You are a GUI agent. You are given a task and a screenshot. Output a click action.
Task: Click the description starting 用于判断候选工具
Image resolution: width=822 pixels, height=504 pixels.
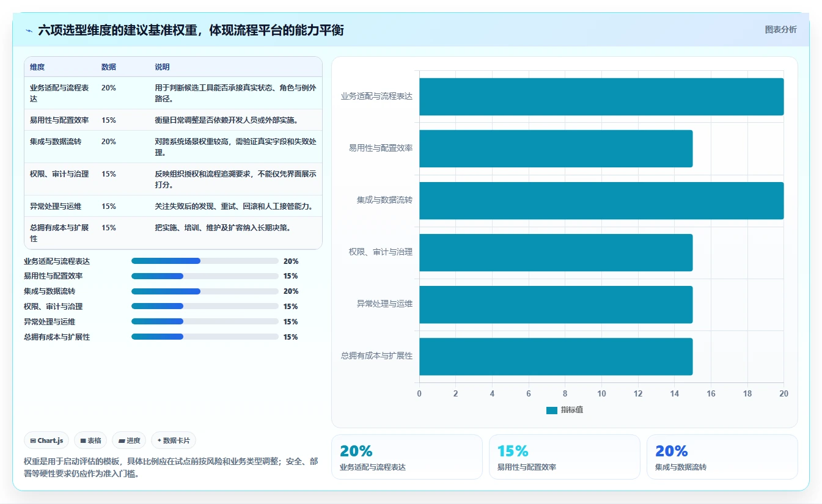(235, 93)
